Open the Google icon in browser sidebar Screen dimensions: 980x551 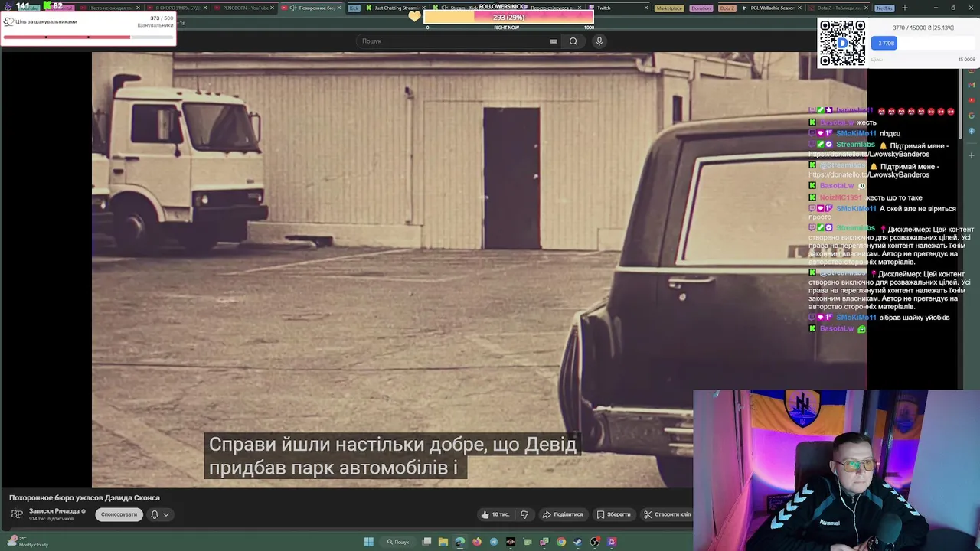click(x=972, y=116)
